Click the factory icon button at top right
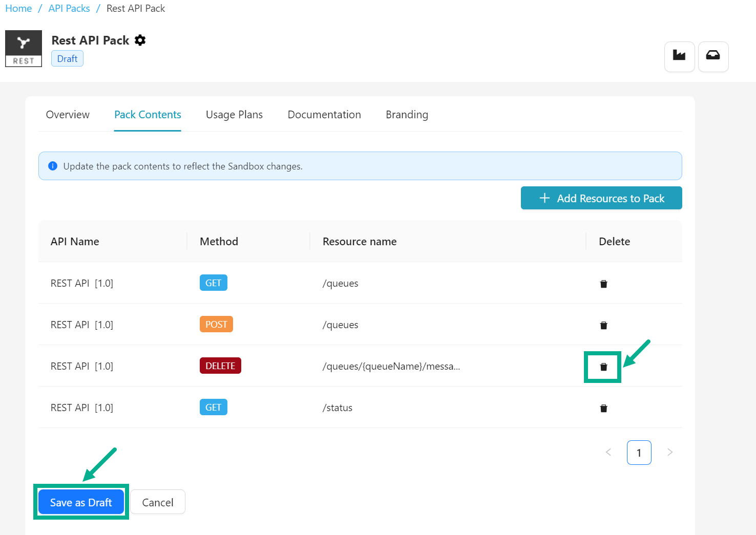 (679, 56)
